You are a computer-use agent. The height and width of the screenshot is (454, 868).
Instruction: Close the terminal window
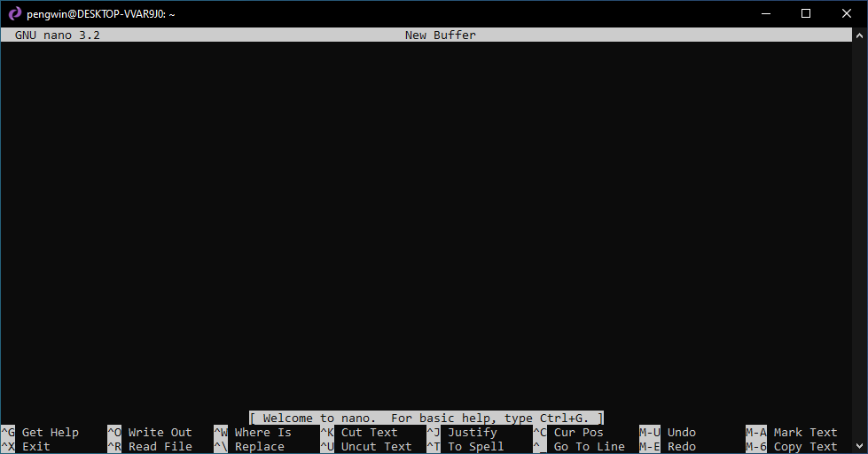click(847, 14)
